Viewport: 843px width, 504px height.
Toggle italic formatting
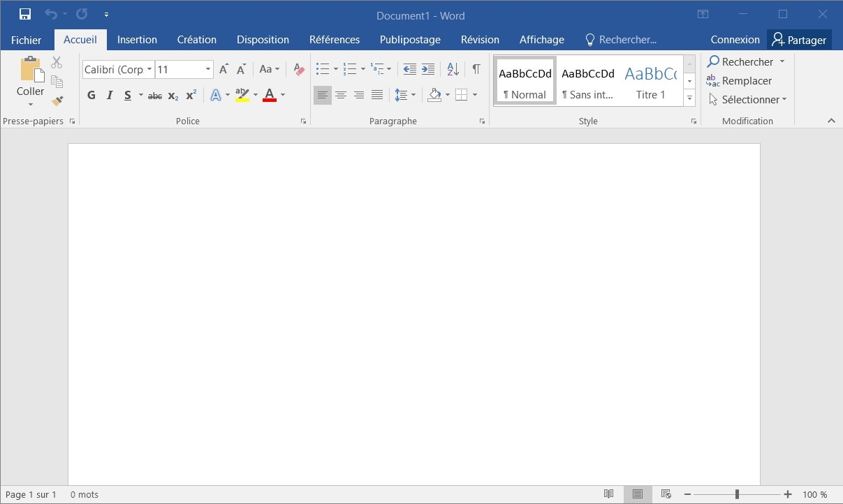click(x=110, y=95)
